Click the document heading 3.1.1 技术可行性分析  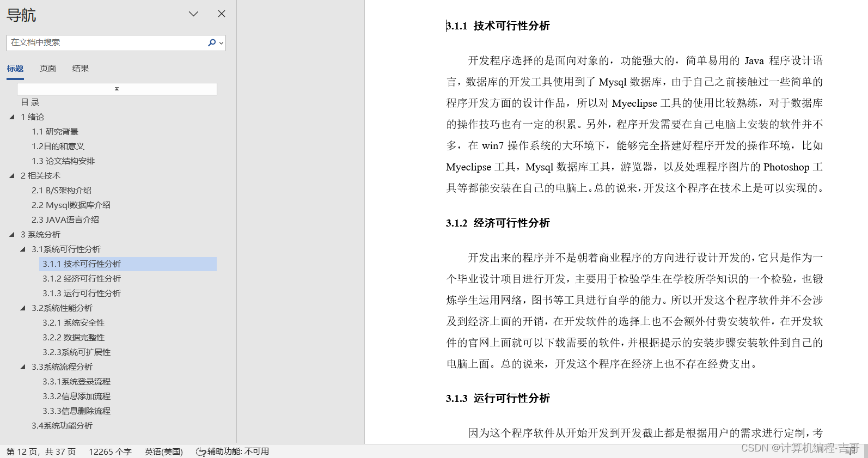tap(498, 26)
